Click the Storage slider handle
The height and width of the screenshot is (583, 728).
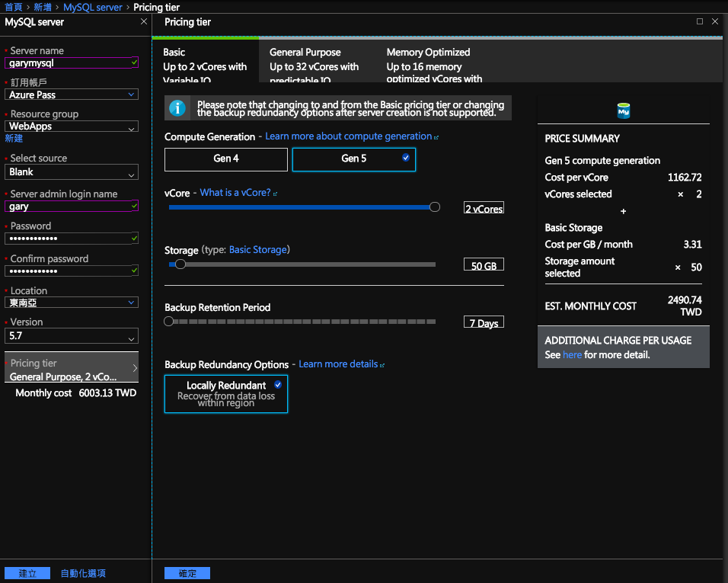coord(180,264)
